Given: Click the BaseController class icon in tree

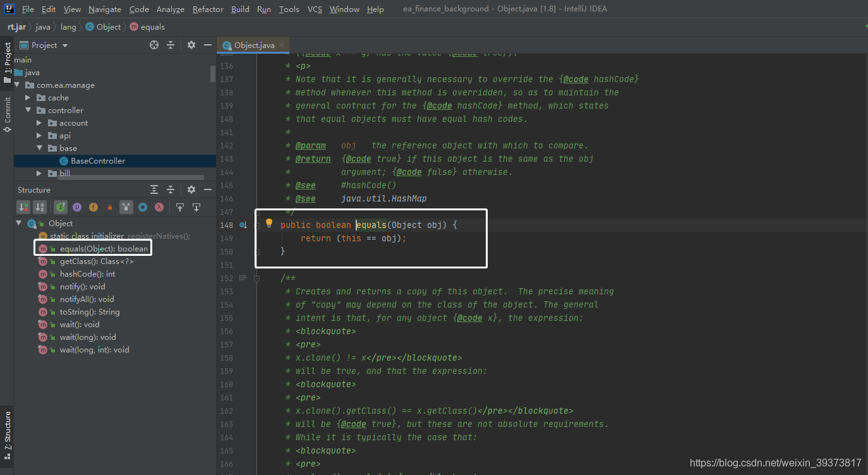Looking at the screenshot, I should 64,161.
